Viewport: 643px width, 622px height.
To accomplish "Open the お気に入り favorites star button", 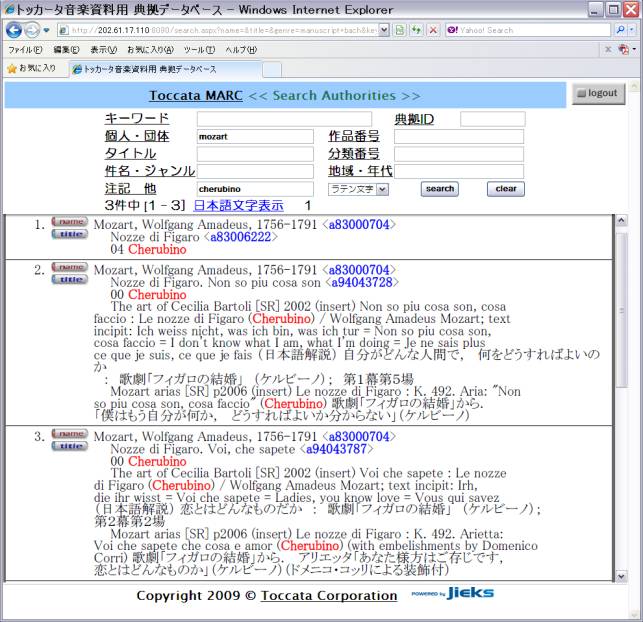I will coord(32,68).
